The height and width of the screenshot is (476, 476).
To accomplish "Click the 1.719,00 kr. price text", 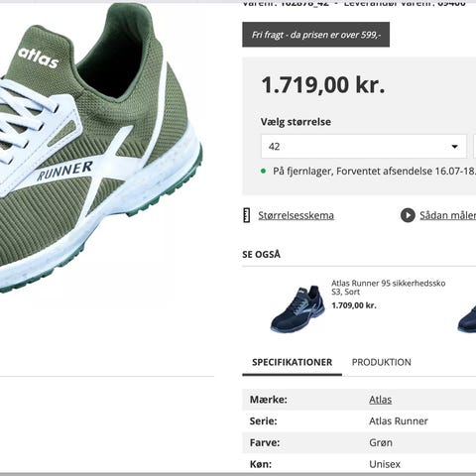I will pyautogui.click(x=323, y=85).
